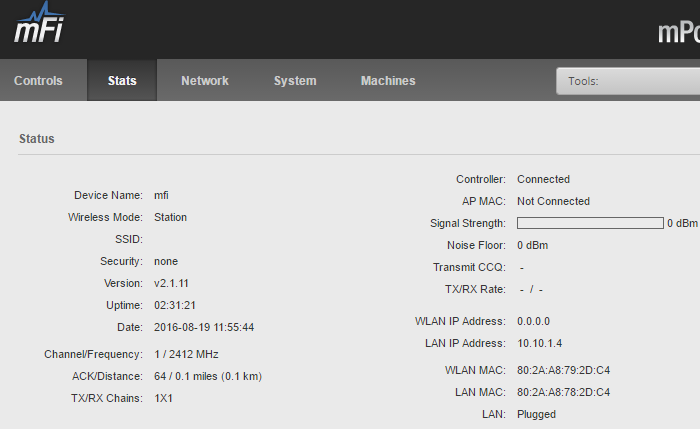Screen dimensions: 700x429
Task: Go to the System tab
Action: (295, 80)
